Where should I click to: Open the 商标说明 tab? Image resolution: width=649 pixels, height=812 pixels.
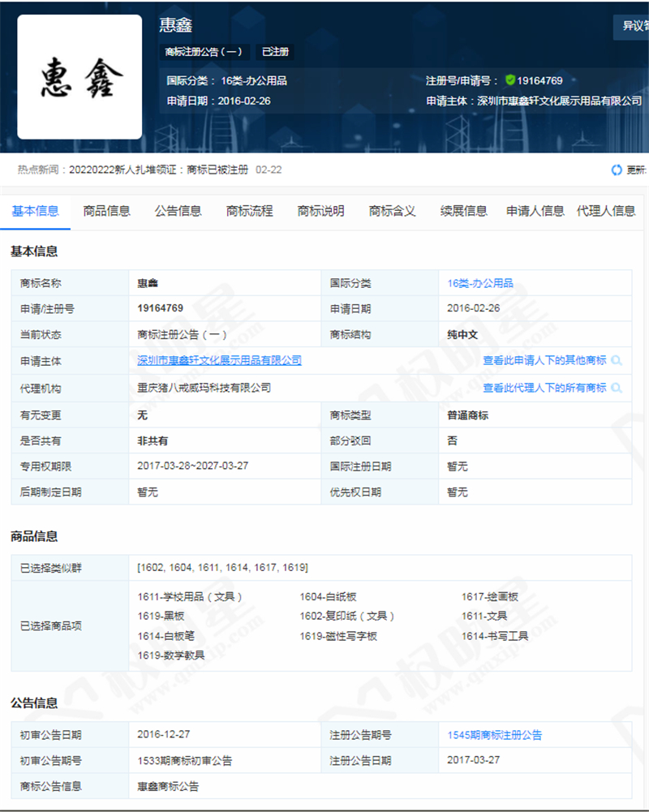coord(321,211)
